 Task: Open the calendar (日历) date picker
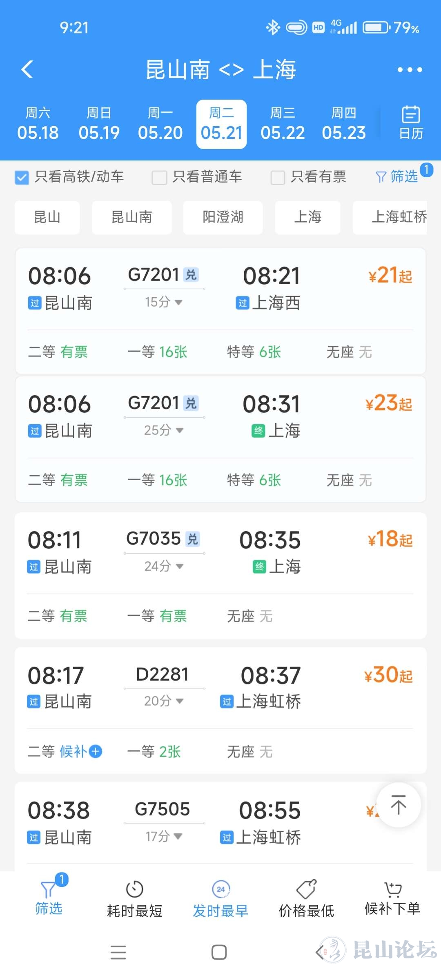click(x=410, y=123)
